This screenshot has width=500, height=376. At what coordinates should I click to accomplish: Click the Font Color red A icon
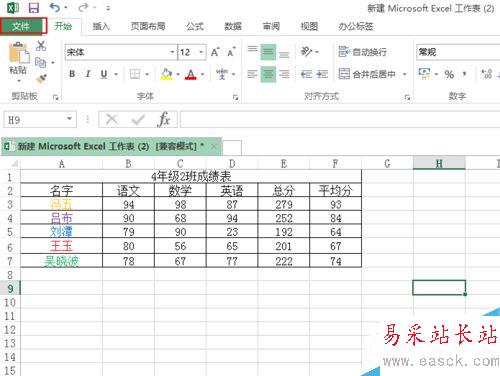pyautogui.click(x=191, y=74)
